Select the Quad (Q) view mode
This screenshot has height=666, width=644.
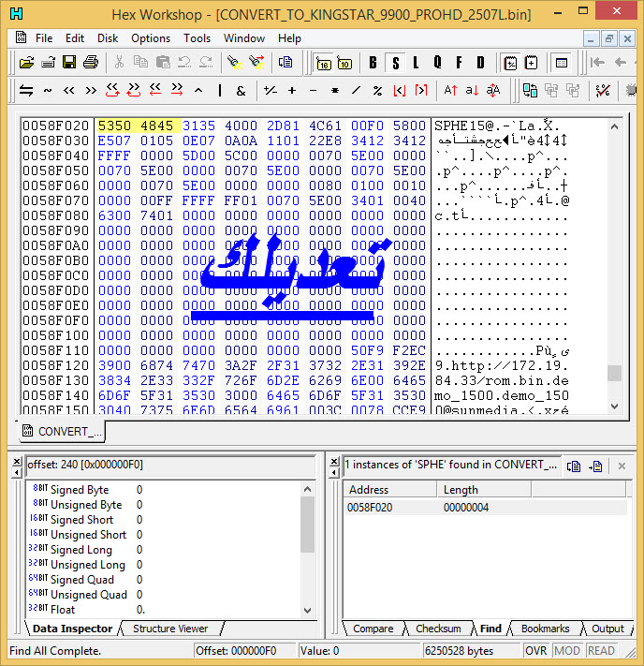click(438, 64)
